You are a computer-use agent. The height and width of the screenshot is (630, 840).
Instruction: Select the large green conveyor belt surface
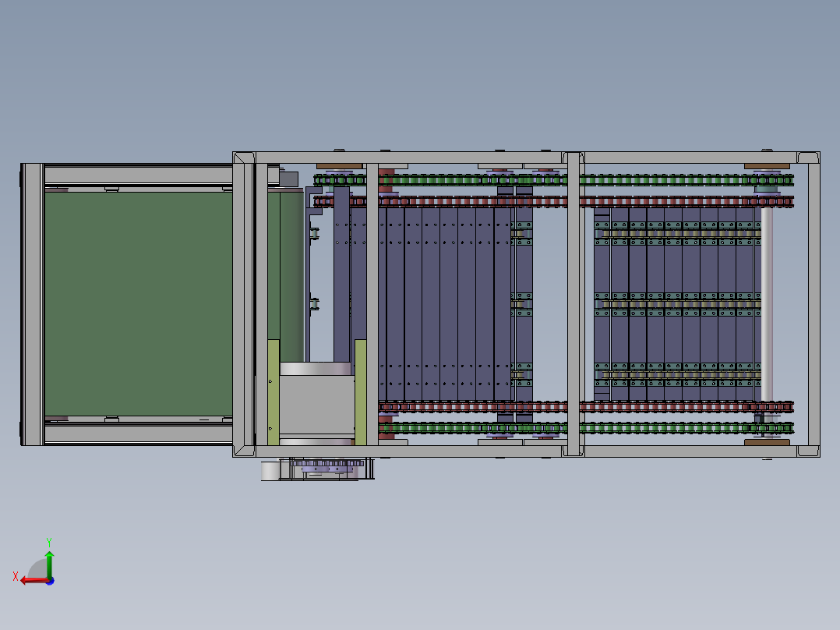point(138,304)
